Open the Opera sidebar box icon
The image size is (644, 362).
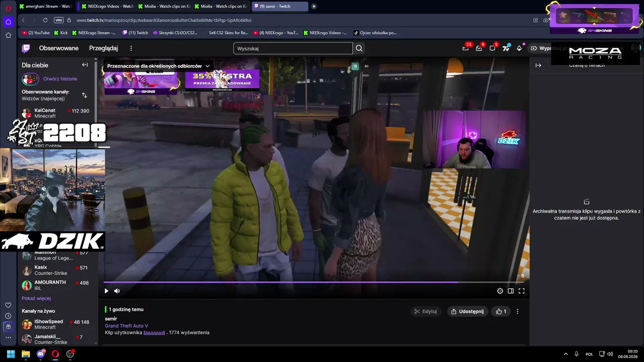9,327
